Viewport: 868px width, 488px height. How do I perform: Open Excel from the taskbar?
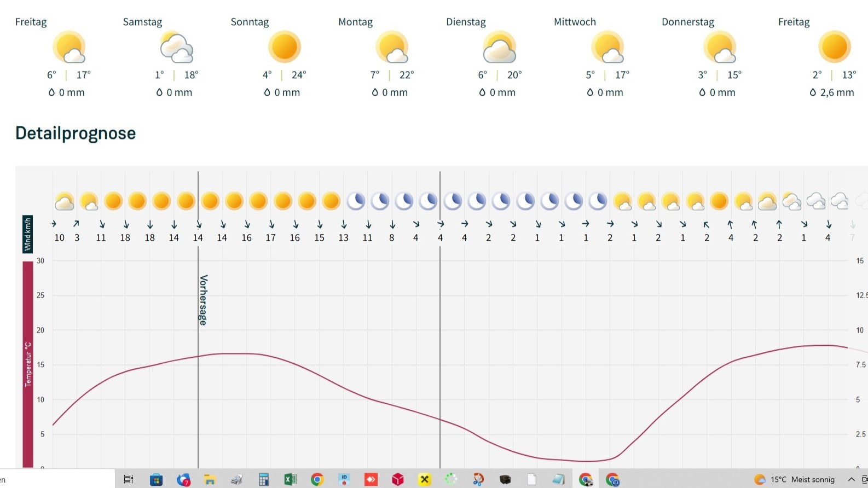pyautogui.click(x=290, y=480)
